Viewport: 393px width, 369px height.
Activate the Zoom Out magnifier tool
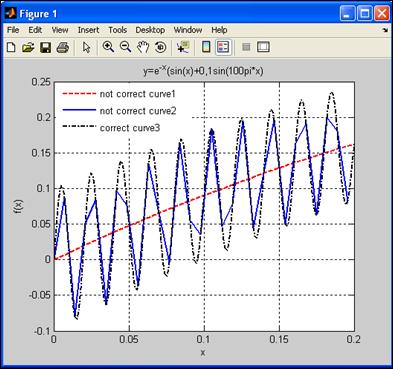126,47
